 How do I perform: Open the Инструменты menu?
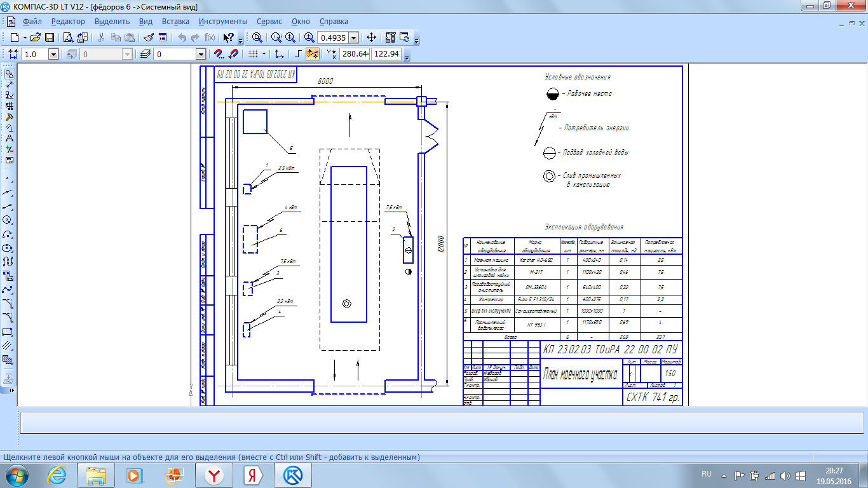(222, 21)
